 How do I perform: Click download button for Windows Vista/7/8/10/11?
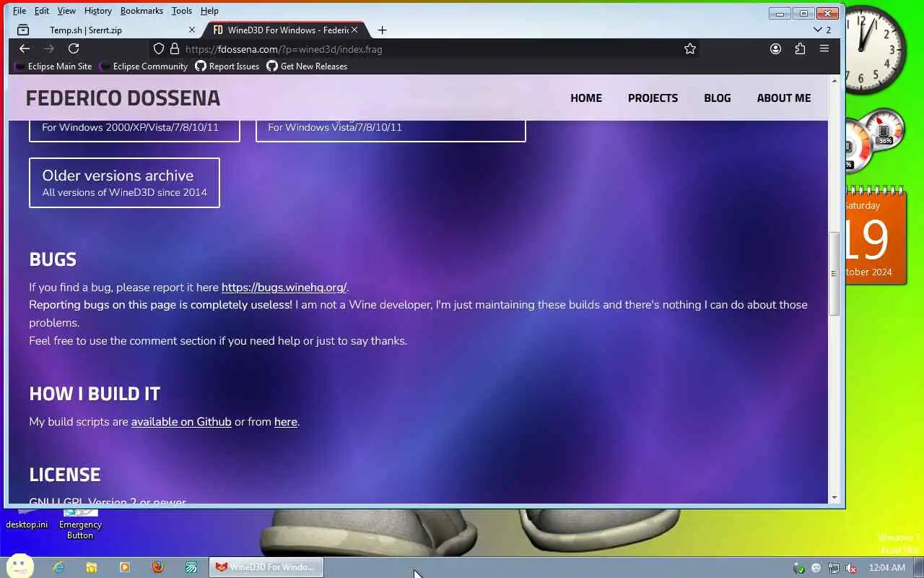[391, 130]
